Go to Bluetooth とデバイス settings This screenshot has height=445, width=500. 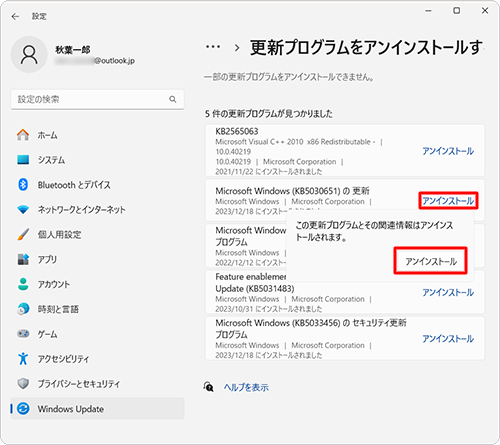coord(97,184)
